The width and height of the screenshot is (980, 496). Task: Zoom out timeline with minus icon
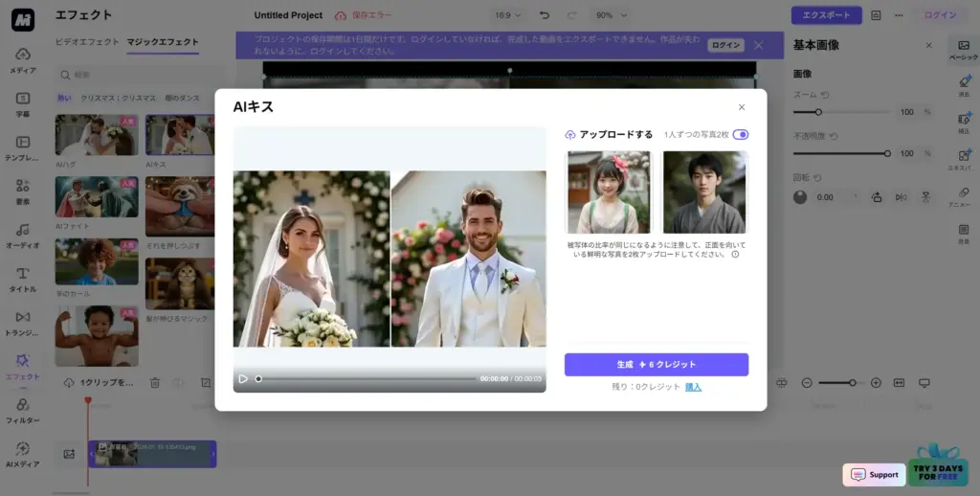click(x=807, y=383)
